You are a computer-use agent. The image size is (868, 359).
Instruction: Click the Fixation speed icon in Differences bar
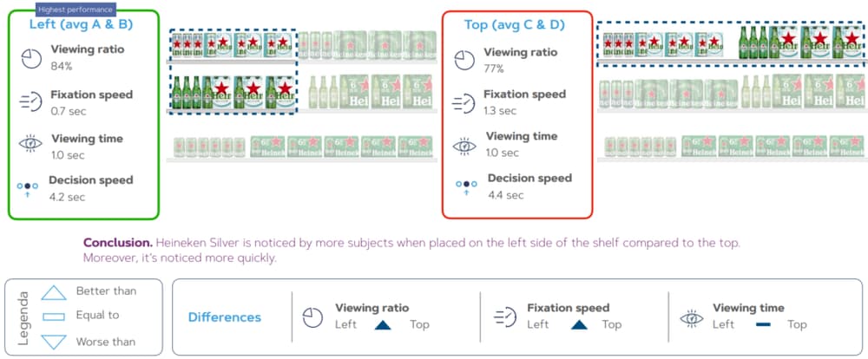coord(505,316)
